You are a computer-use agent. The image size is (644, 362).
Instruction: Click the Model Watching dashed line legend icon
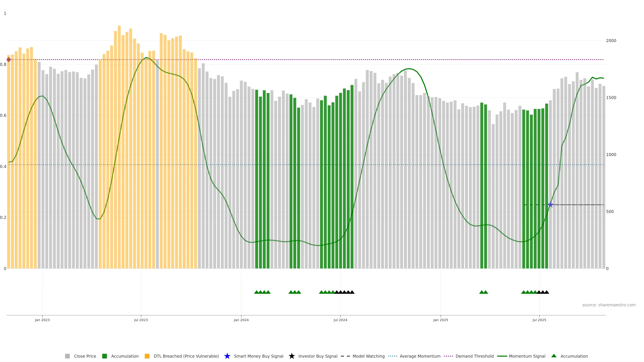(345, 356)
